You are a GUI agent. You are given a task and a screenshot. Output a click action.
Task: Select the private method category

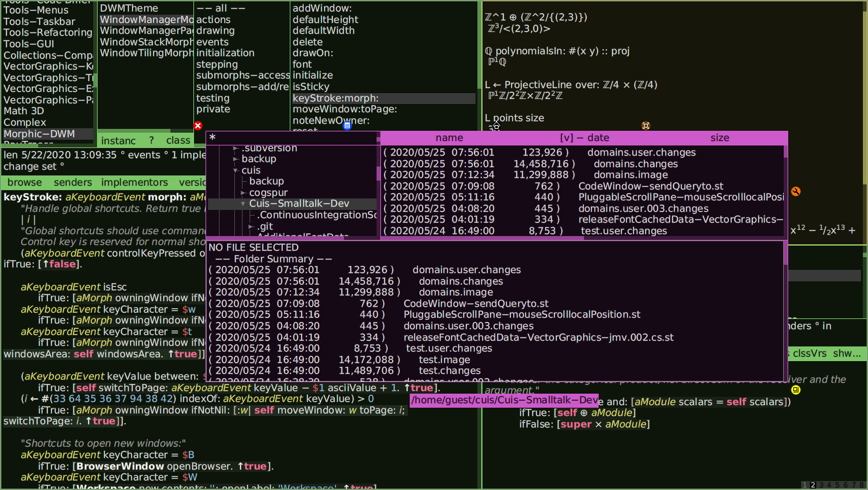click(x=242, y=109)
